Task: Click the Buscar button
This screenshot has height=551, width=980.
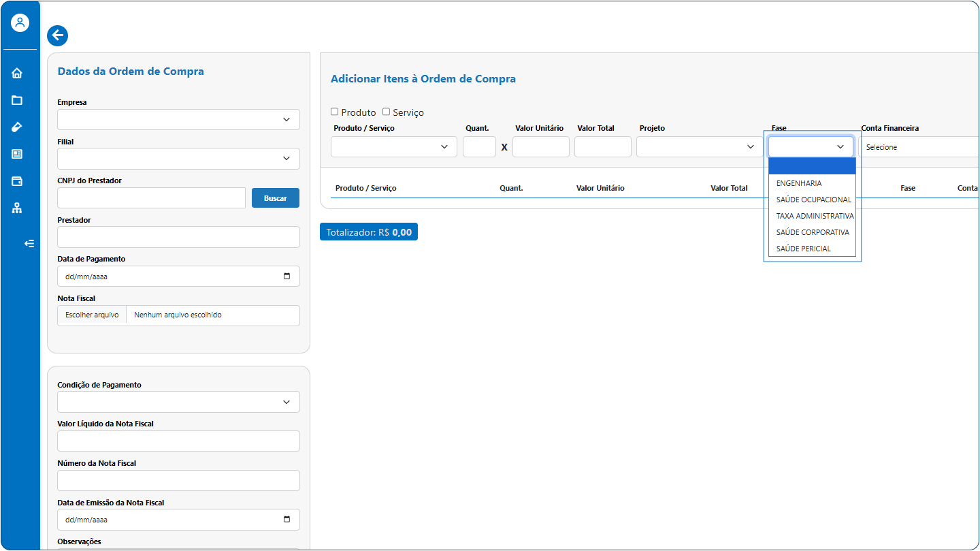Action: 276,198
